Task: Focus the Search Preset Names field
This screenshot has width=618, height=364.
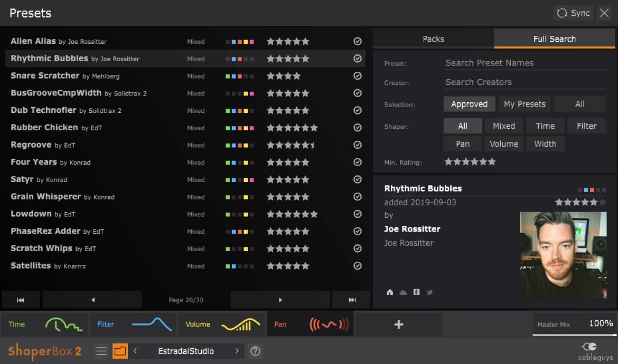Action: click(525, 63)
